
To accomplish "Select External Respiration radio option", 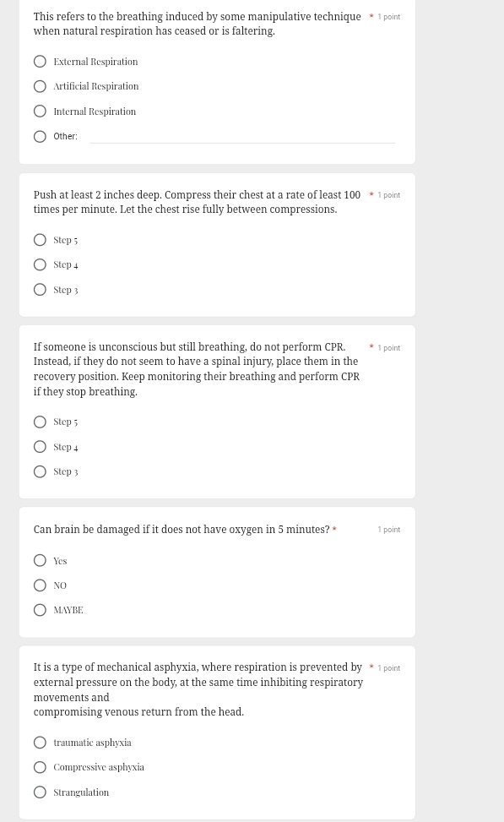I will pos(40,62).
